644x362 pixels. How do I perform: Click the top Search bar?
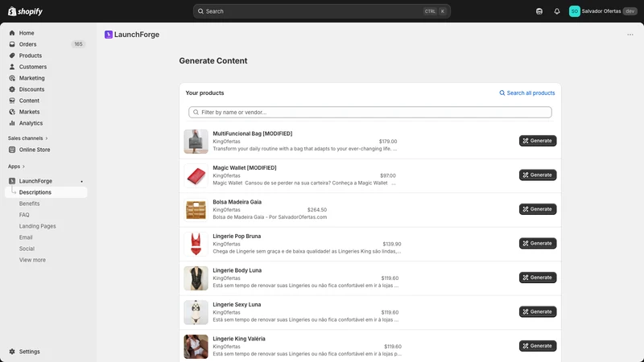321,11
